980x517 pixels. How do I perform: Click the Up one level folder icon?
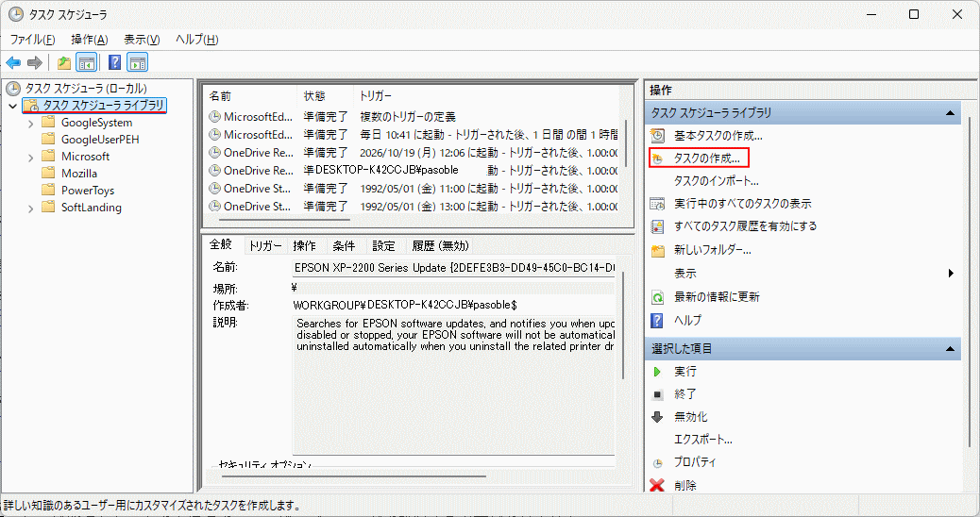64,62
